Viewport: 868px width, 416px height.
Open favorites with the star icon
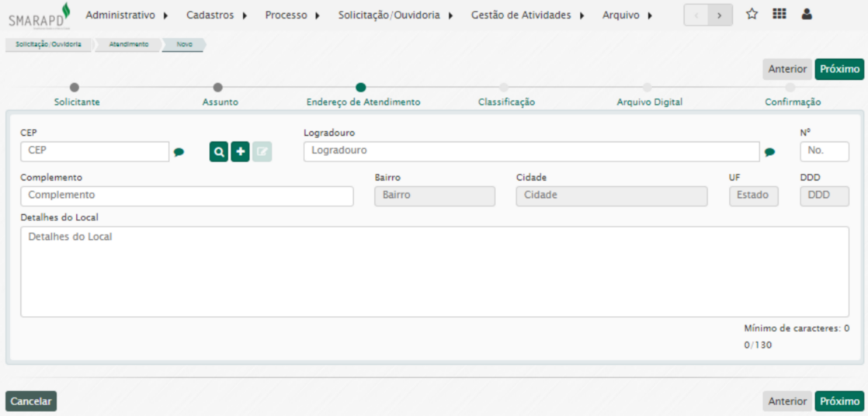pos(752,15)
